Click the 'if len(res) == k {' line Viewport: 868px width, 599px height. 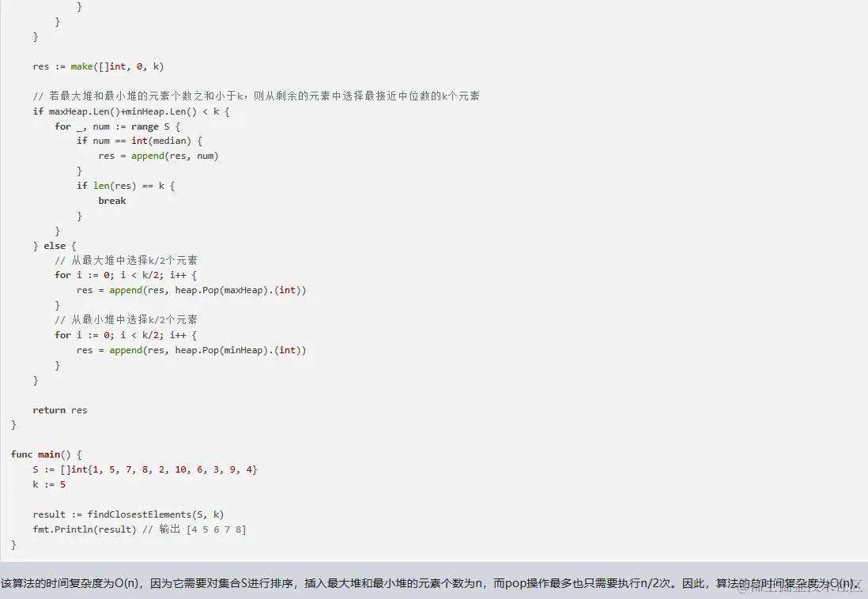click(126, 186)
